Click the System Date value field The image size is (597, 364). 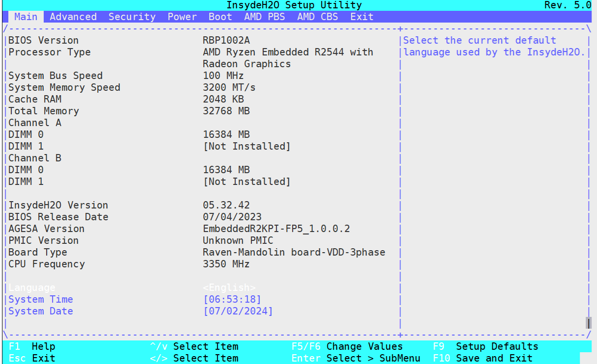pos(238,311)
